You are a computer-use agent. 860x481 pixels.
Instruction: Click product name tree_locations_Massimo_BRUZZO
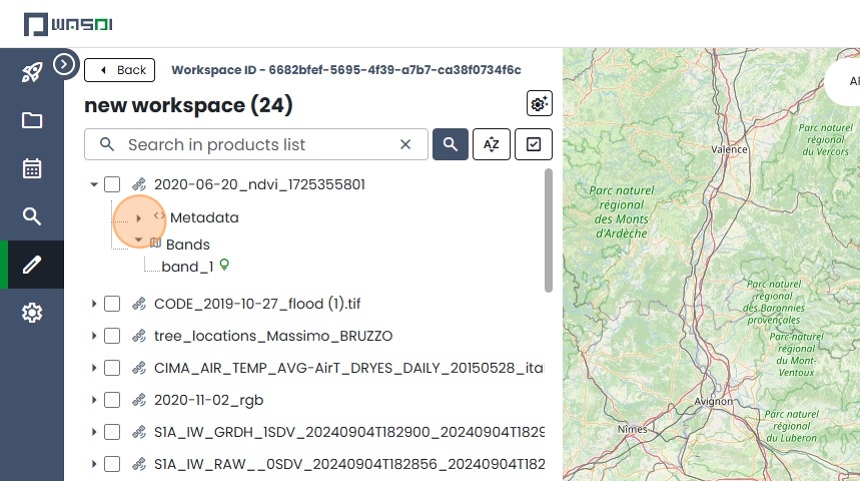(273, 336)
